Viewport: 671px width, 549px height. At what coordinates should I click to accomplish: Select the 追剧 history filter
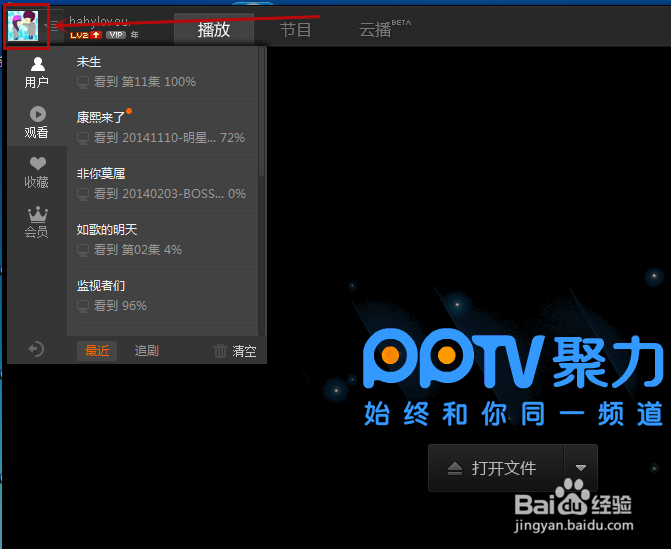click(147, 350)
